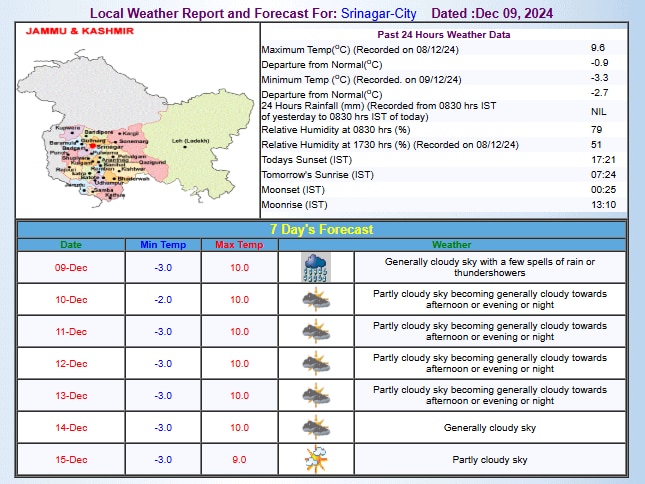Select the 15-Dec date cell
The height and width of the screenshot is (484, 645).
tap(71, 460)
